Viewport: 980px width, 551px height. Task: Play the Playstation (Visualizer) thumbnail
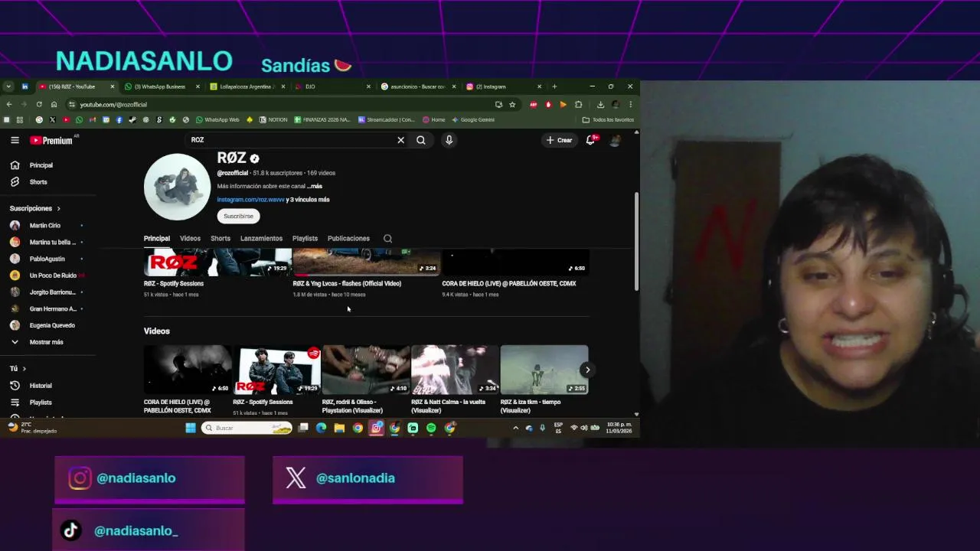(x=366, y=370)
